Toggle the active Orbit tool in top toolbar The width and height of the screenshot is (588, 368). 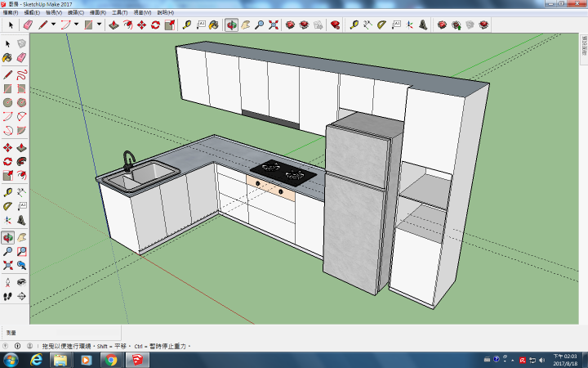tap(232, 25)
